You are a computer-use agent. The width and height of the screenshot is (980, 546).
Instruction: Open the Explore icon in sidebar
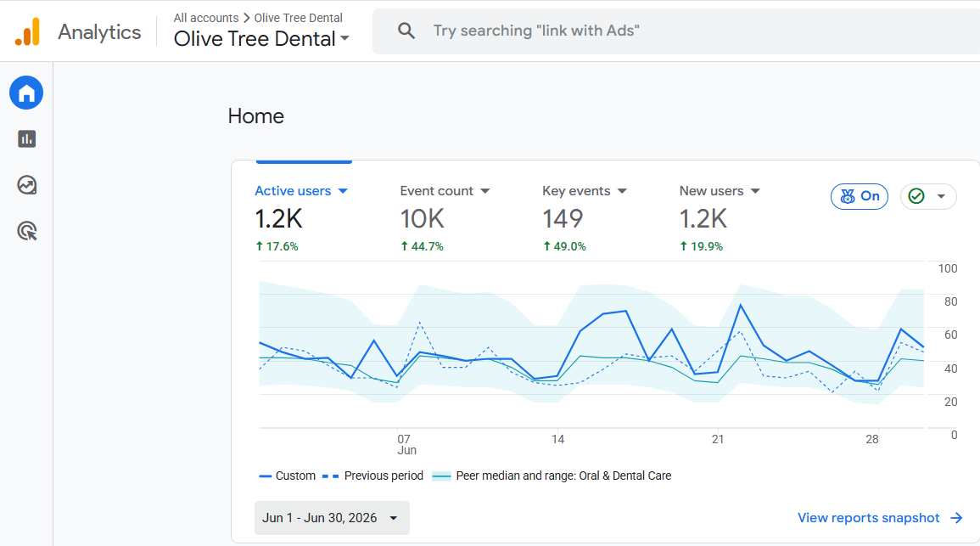(27, 185)
